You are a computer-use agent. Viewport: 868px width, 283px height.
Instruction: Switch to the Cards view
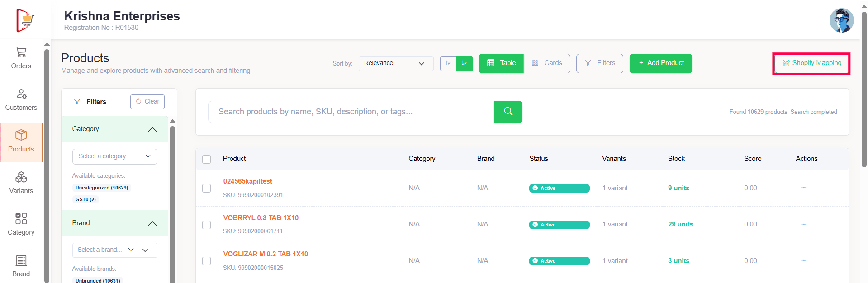click(x=547, y=63)
